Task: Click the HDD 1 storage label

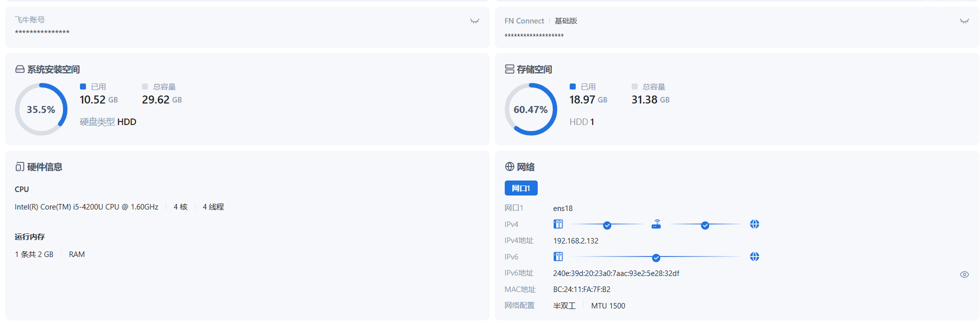Action: [582, 122]
